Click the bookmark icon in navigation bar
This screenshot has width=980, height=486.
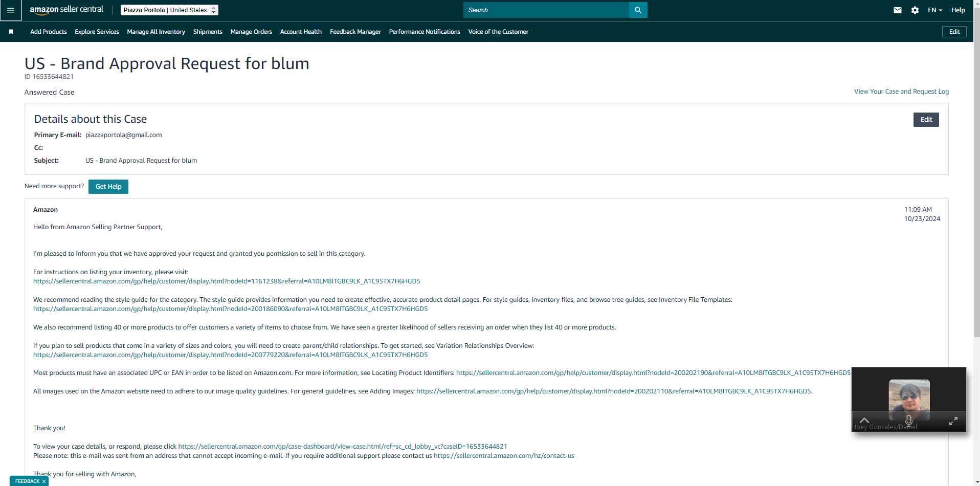[x=11, y=32]
